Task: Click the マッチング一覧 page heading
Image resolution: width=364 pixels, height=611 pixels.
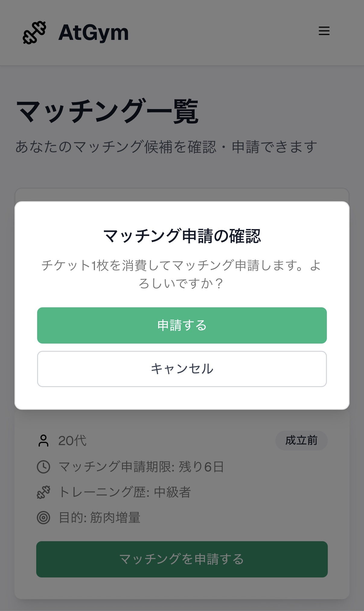Action: click(107, 112)
